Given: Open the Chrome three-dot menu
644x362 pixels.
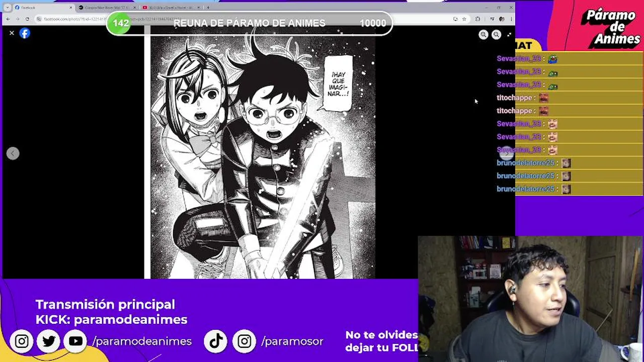Looking at the screenshot, I should pos(510,19).
